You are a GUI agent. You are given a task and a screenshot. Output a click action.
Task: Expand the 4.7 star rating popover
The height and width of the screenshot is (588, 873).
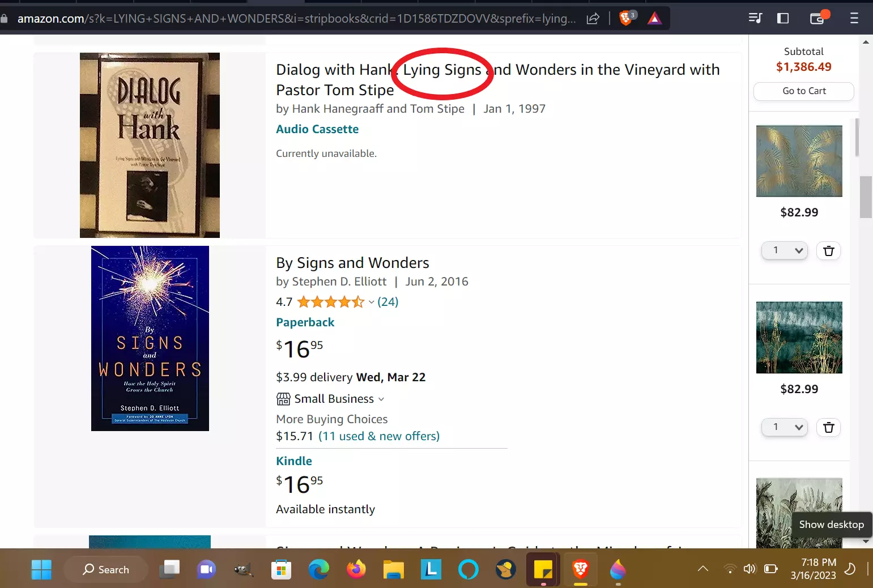(x=371, y=302)
